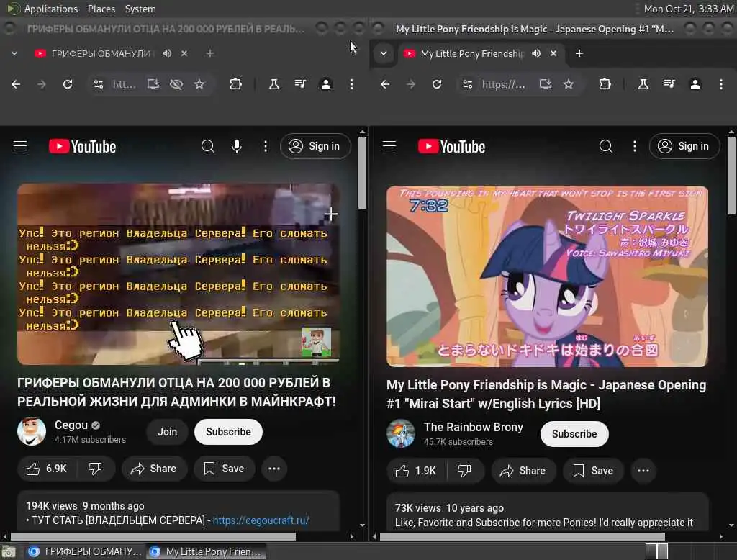
Task: Subscribe to Cegou channel
Action: [228, 432]
